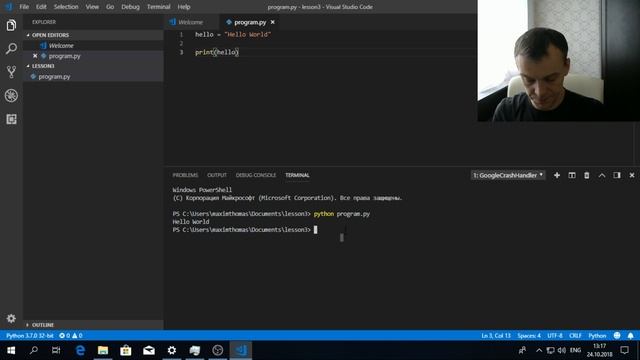Screen dimensions: 640x360
Task: Open the Help menu
Action: [184, 7]
